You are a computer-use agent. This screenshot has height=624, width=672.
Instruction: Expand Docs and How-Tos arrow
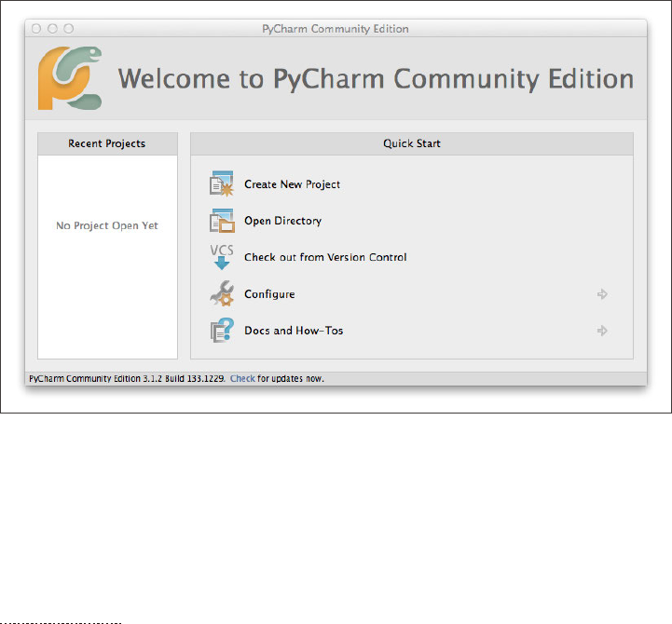coord(602,331)
